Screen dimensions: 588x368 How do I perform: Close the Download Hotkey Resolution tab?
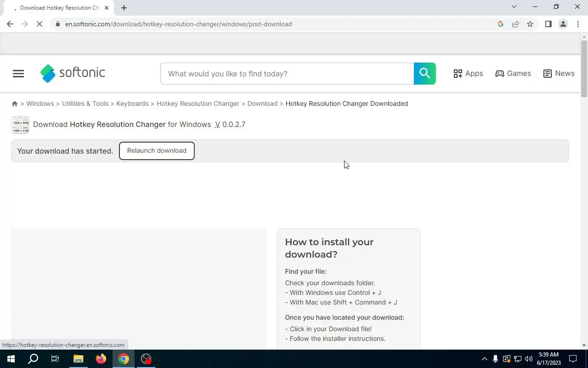[x=107, y=8]
